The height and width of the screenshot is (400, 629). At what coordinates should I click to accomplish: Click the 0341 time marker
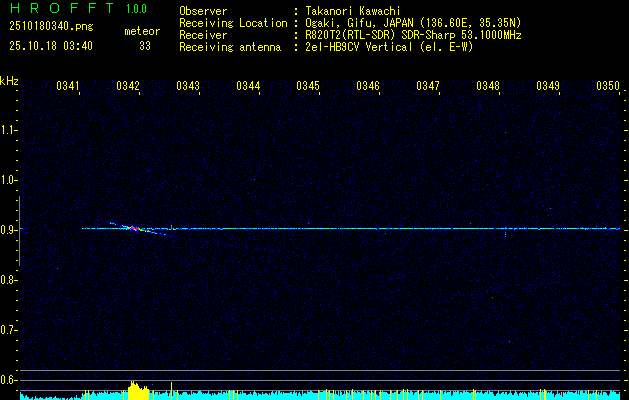pyautogui.click(x=68, y=86)
